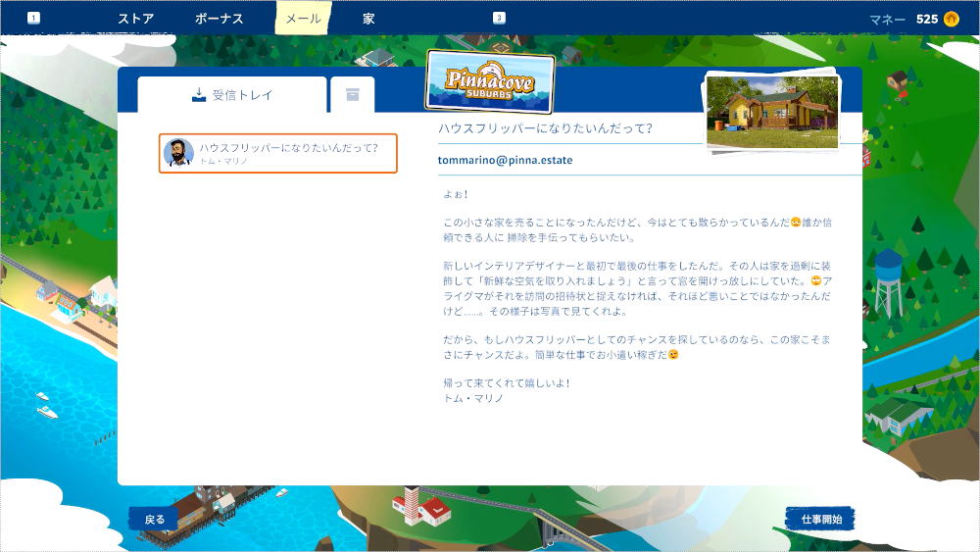Screen dimensions: 980x552
Task: Open the archive box tab
Action: click(353, 95)
